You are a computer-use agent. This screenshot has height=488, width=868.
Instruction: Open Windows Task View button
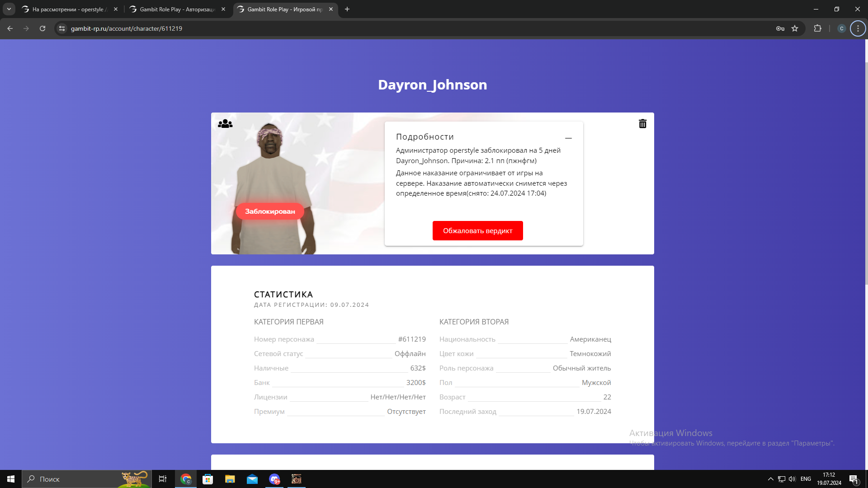point(163,479)
